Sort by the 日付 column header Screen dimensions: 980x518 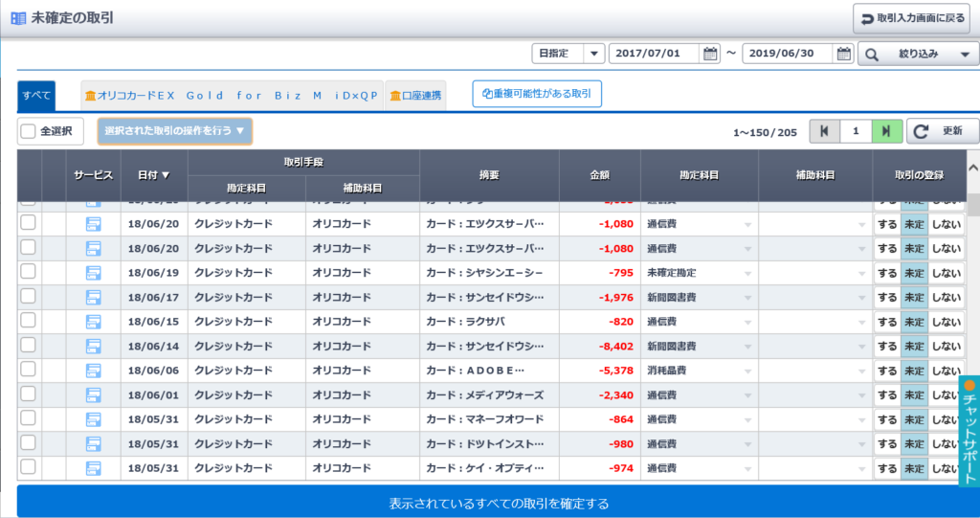(154, 176)
